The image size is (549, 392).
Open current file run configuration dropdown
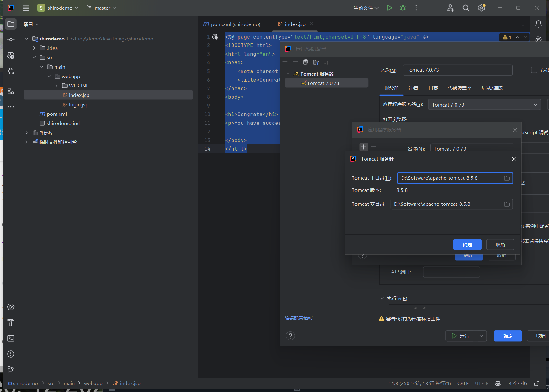(x=366, y=8)
